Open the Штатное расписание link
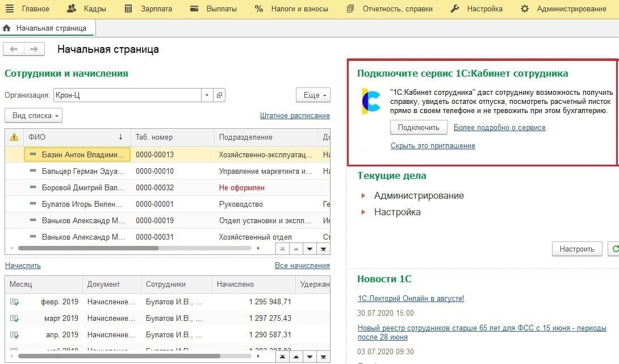Screen dimensions: 619x364 click(x=295, y=115)
